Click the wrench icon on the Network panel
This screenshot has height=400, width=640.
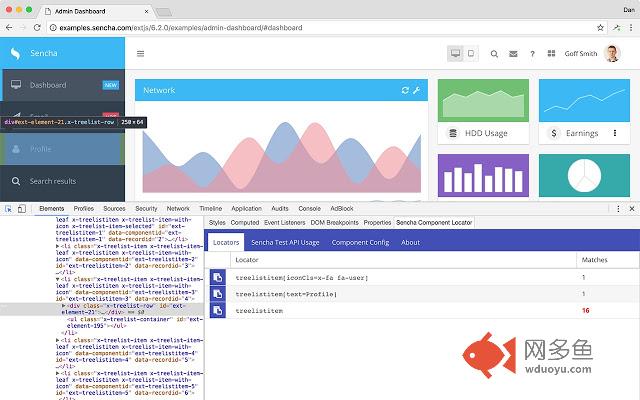416,90
